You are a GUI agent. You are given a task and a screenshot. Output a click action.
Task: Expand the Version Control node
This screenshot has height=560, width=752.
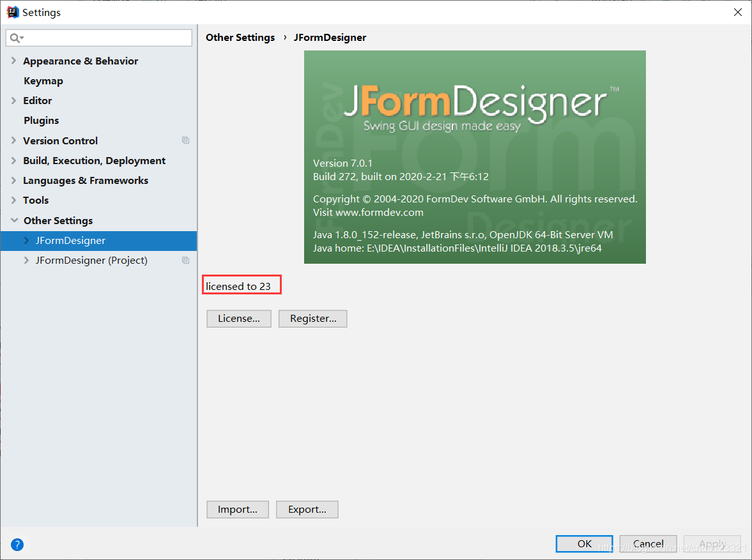tap(13, 140)
